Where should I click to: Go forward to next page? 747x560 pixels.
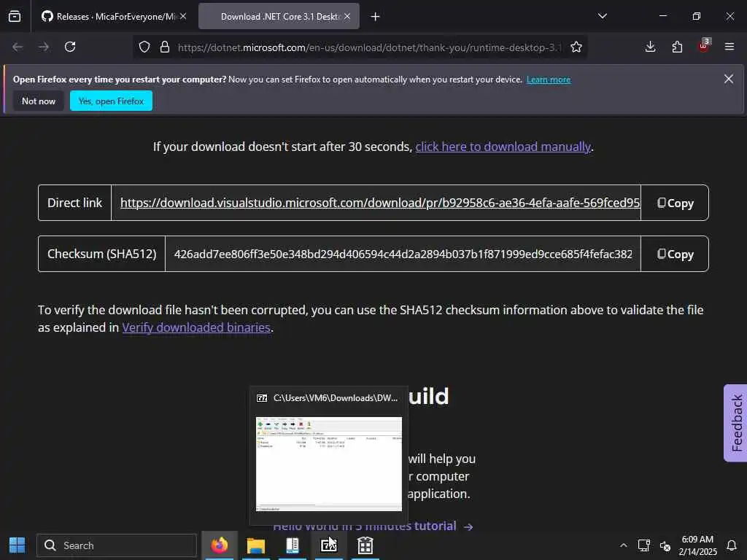(x=44, y=47)
